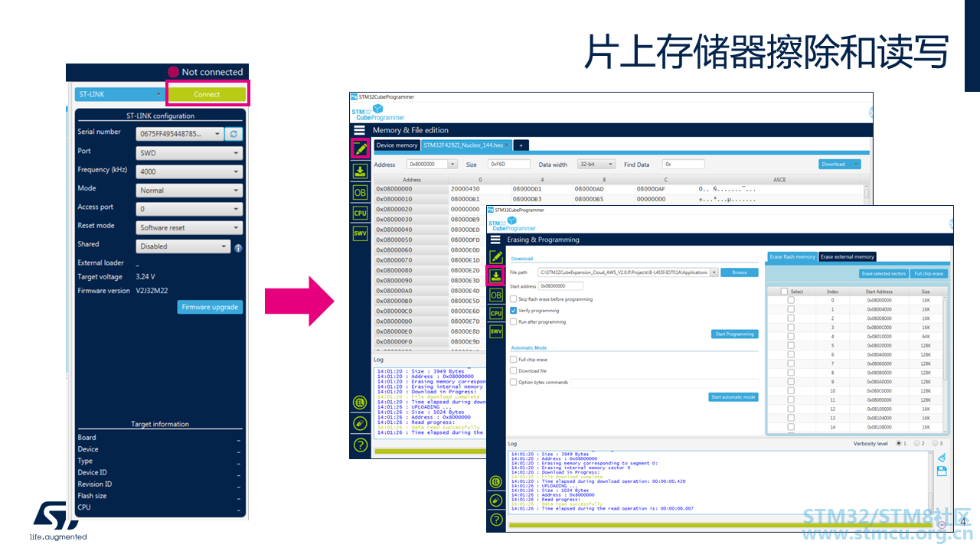Open the File path dropdown arrow

[714, 272]
